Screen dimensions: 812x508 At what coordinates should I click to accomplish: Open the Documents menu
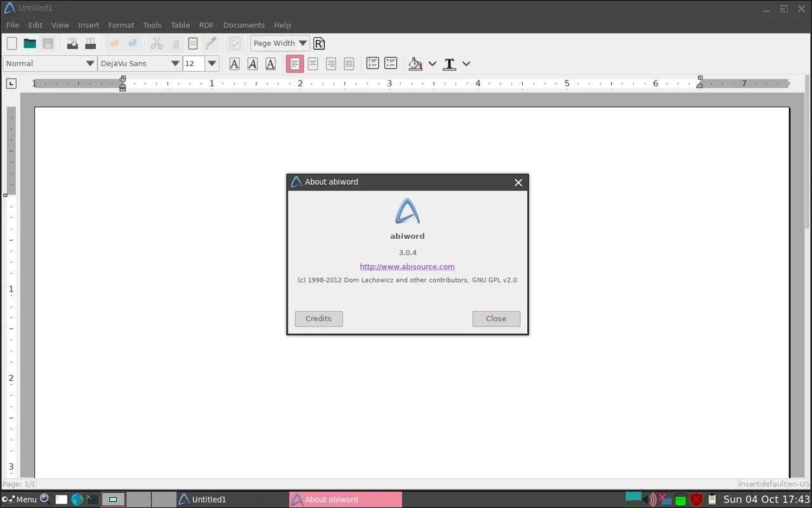(244, 25)
